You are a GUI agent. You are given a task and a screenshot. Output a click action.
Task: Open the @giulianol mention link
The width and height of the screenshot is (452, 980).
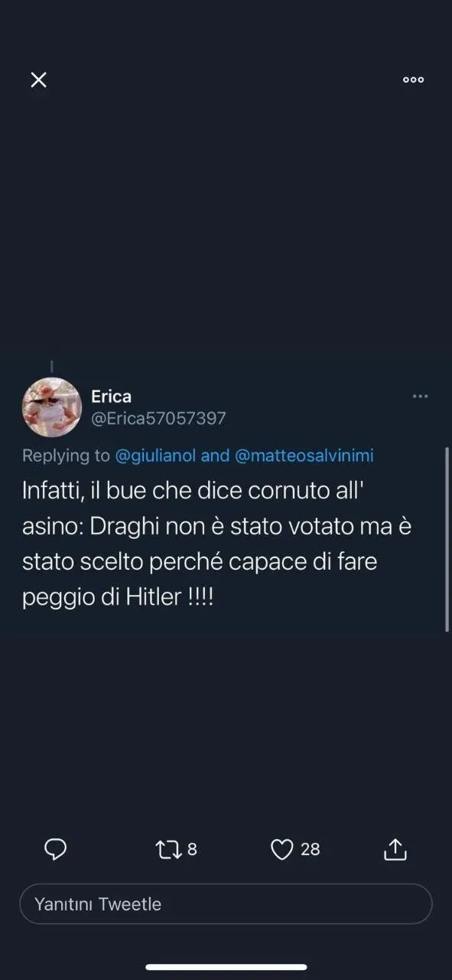[x=155, y=456]
